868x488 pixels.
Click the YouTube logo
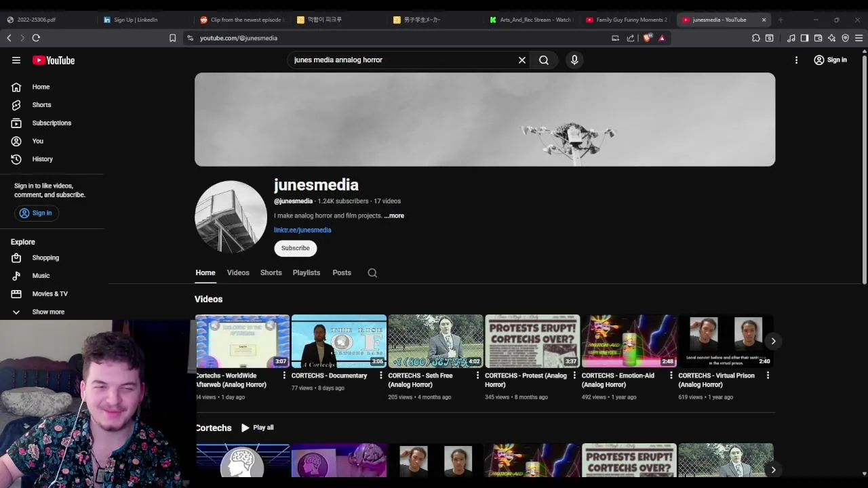coord(54,60)
